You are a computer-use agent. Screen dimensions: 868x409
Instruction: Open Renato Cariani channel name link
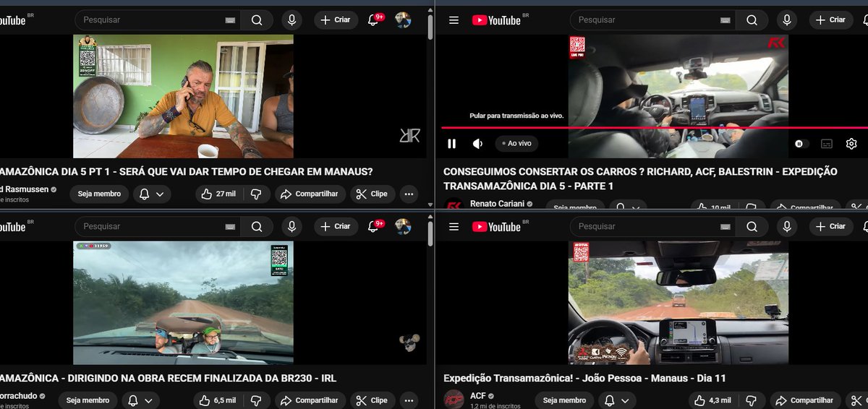[x=496, y=204]
